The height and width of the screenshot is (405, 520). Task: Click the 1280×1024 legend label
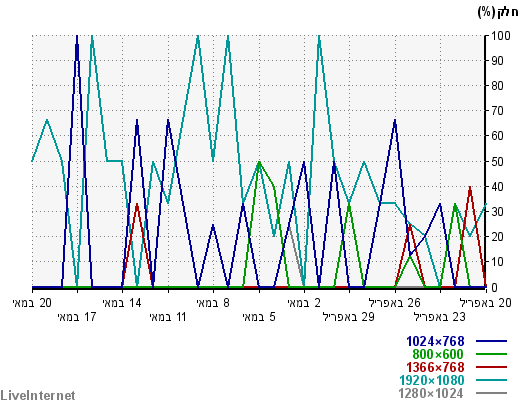pyautogui.click(x=431, y=394)
